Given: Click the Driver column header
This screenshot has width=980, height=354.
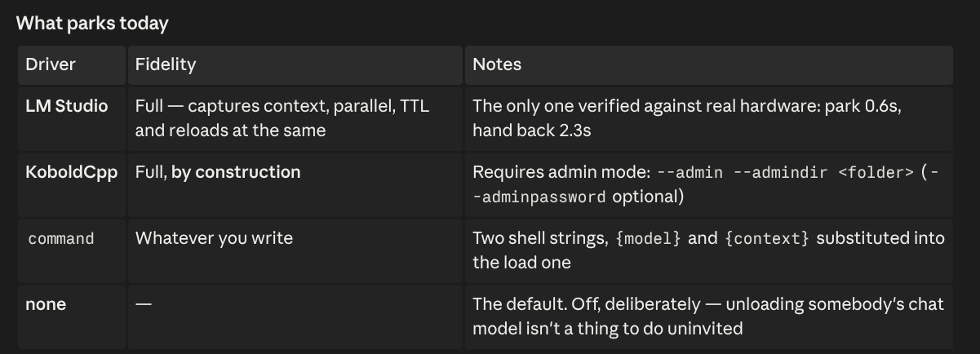Looking at the screenshot, I should pyautogui.click(x=72, y=65).
